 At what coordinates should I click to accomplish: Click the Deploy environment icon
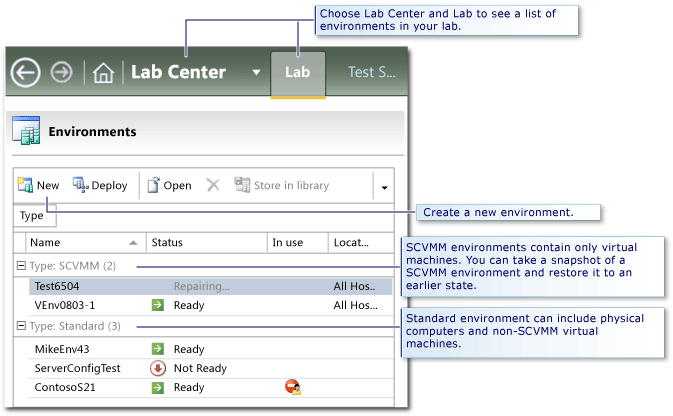pos(80,185)
